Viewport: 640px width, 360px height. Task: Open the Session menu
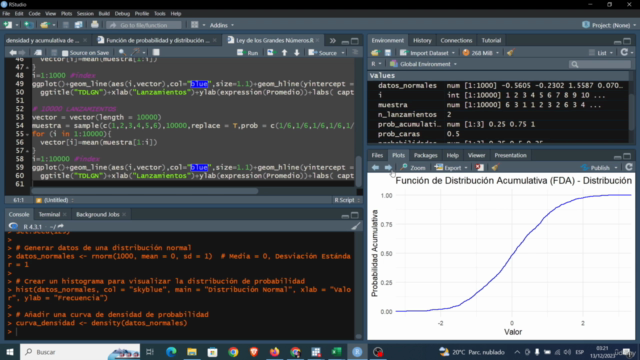(x=85, y=13)
